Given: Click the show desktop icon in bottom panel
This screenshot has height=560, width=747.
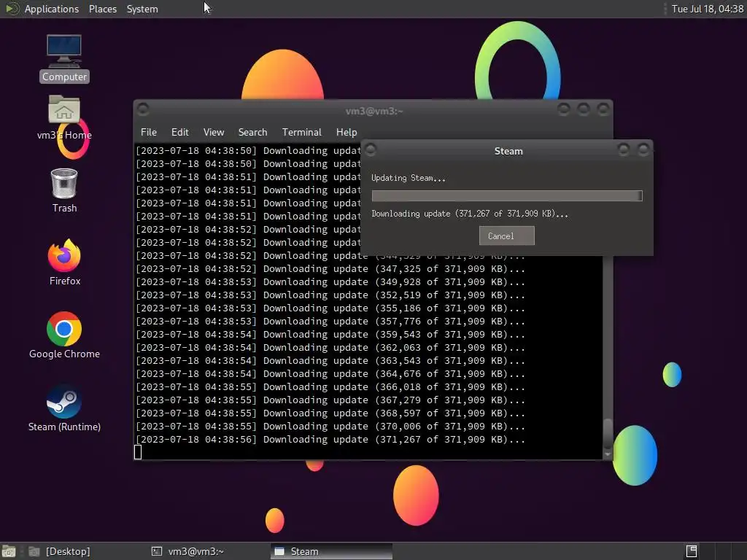Looking at the screenshot, I should pyautogui.click(x=9, y=551).
